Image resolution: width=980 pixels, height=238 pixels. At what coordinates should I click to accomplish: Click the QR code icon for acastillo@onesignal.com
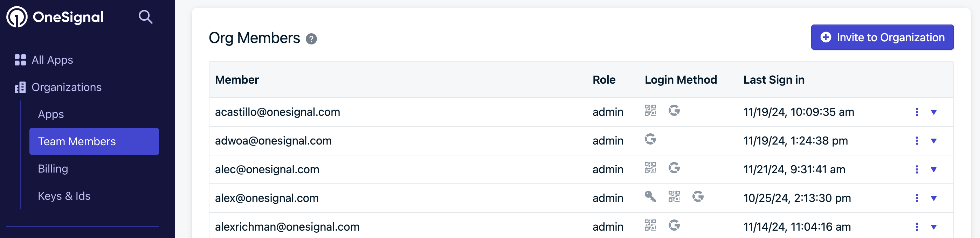[650, 111]
